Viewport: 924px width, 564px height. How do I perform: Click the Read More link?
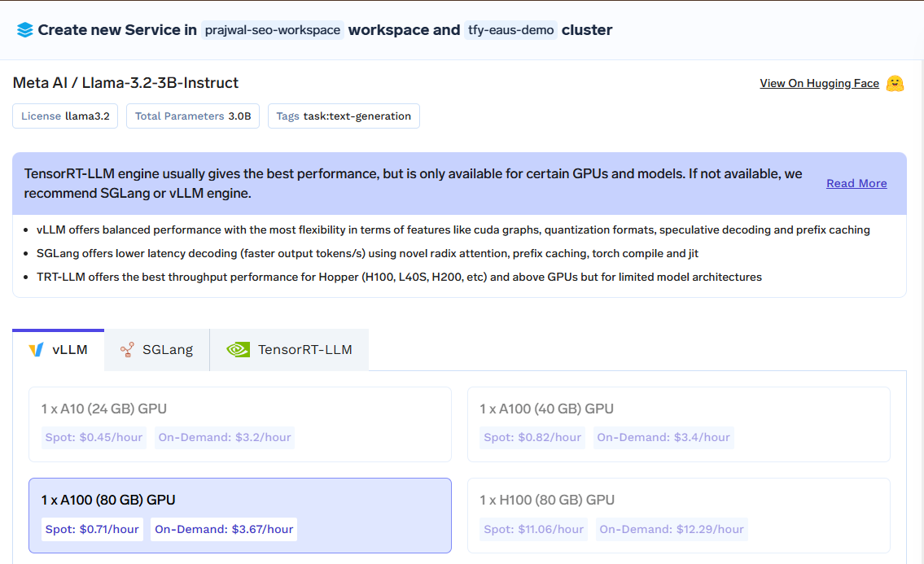(x=856, y=183)
